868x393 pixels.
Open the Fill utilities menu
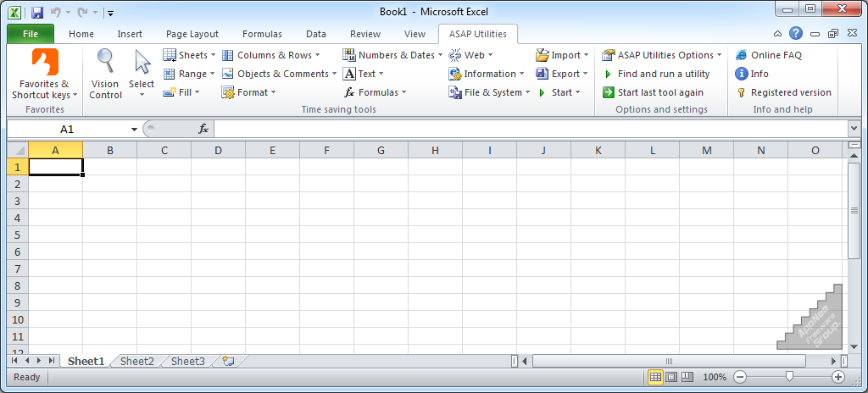[x=181, y=92]
